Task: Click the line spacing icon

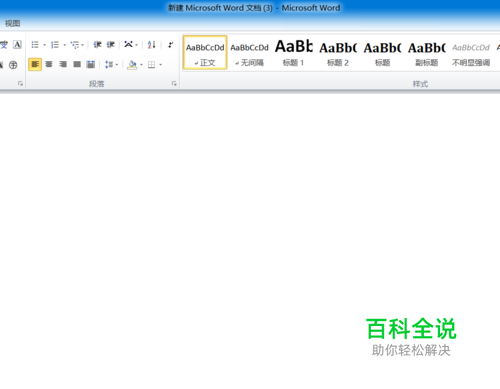Action: tap(109, 64)
